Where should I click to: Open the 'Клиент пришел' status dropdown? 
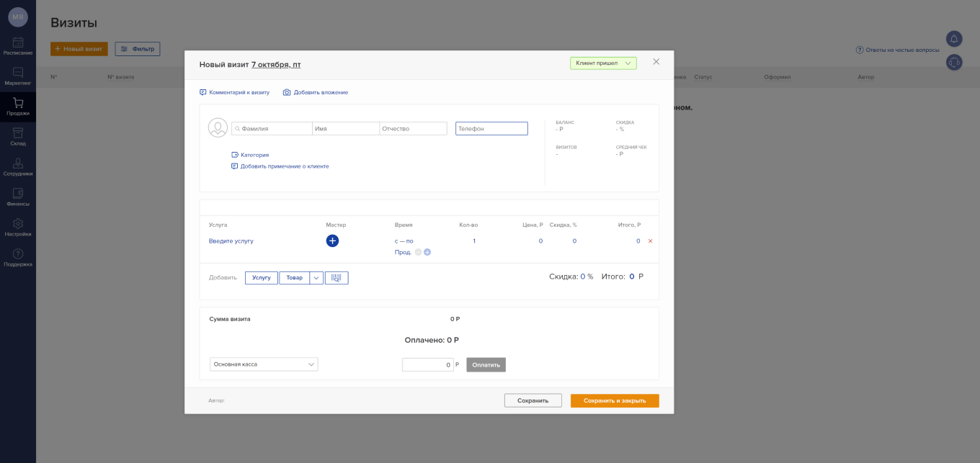point(603,63)
